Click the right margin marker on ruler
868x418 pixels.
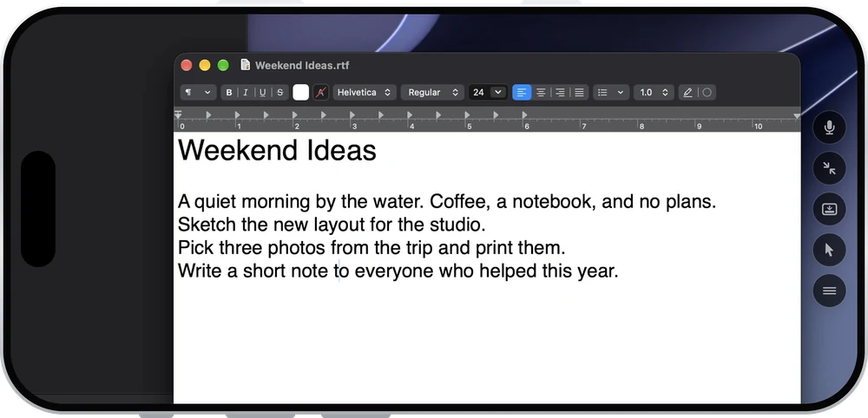tap(797, 116)
